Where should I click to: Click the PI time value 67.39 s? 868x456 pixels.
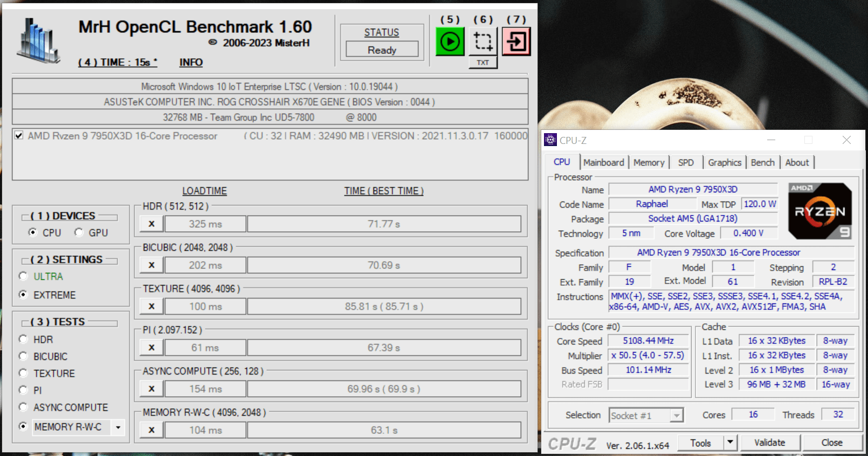(x=384, y=348)
